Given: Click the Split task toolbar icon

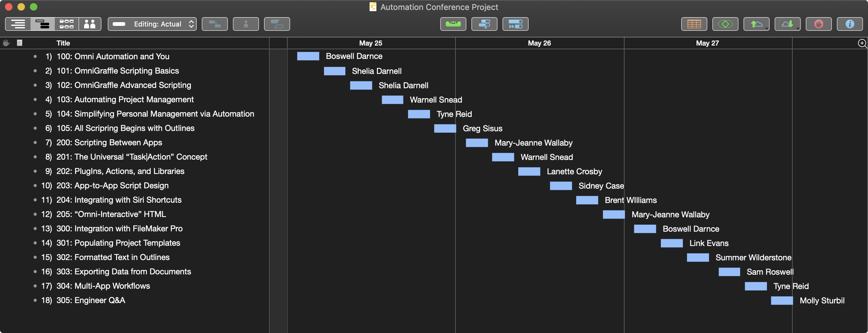Looking at the screenshot, I should point(277,24).
